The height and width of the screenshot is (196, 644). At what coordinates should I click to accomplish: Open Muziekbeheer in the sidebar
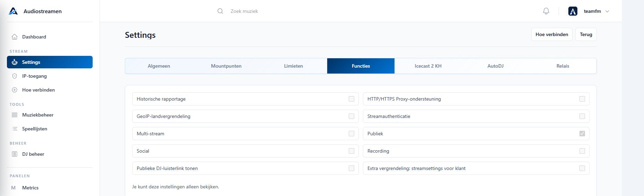point(50,115)
